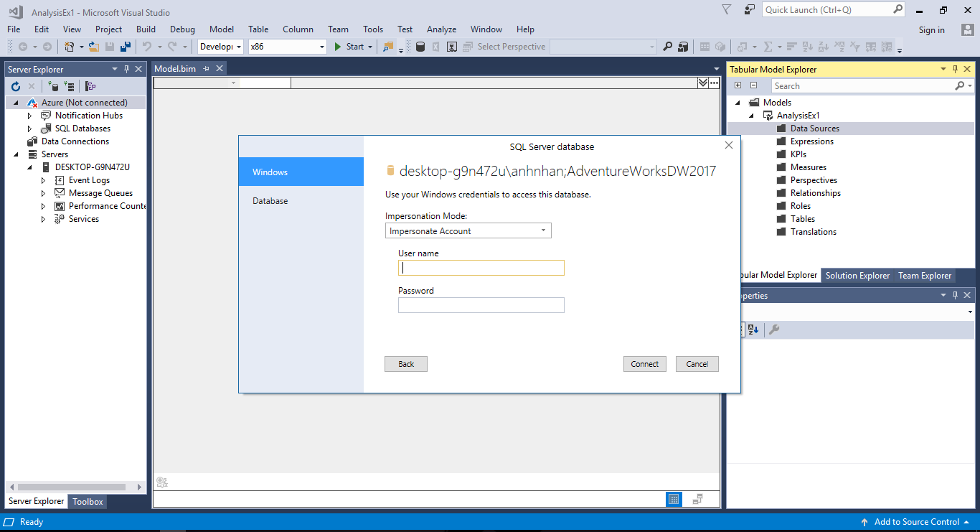This screenshot has height=532, width=980.
Task: Click the Connect button
Action: click(x=645, y=364)
